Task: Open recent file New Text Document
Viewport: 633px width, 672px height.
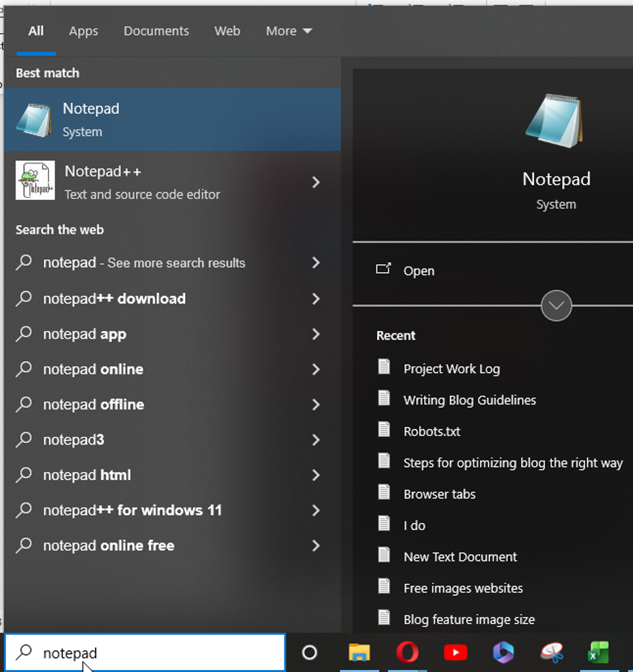Action: point(461,557)
